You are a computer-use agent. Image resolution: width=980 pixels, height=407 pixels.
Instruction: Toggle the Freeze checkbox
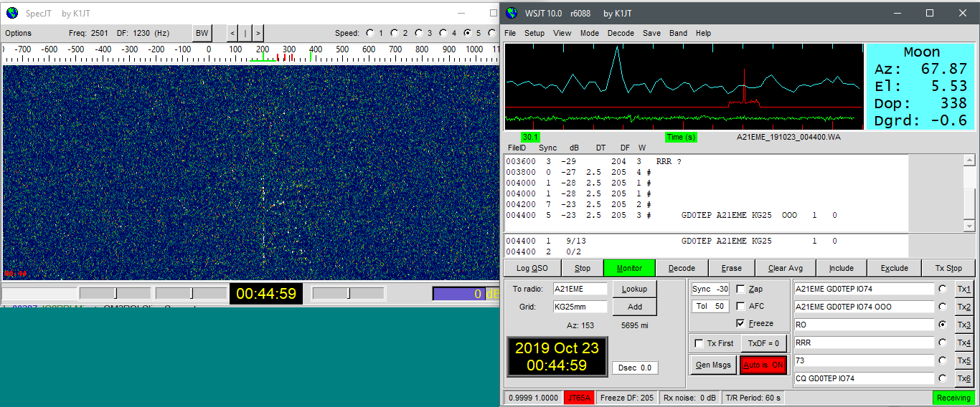tap(741, 323)
